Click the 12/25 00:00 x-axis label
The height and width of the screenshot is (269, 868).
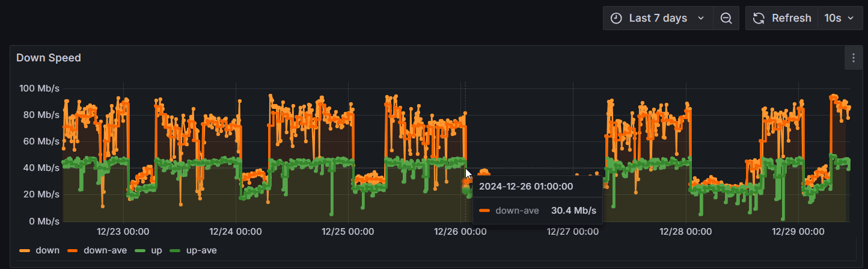(347, 231)
